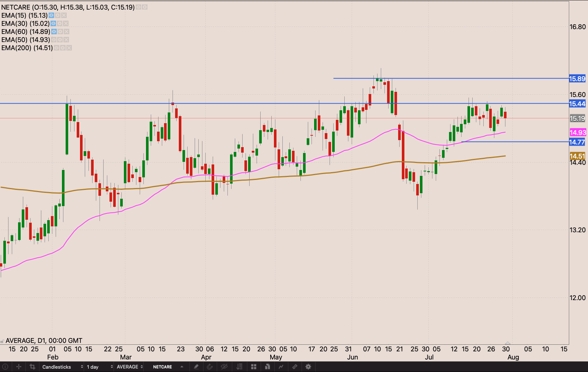Click the info icon in bottom toolbar

tap(5, 367)
